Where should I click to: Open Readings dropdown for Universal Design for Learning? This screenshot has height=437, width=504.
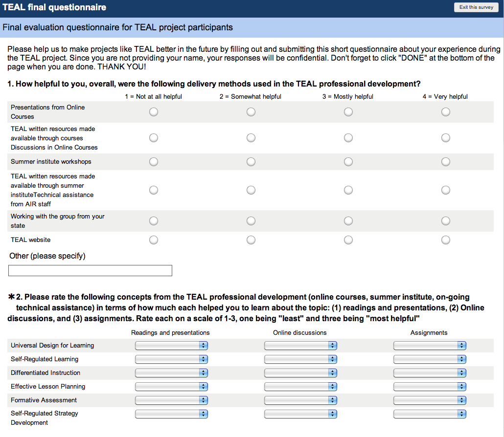[x=171, y=346]
